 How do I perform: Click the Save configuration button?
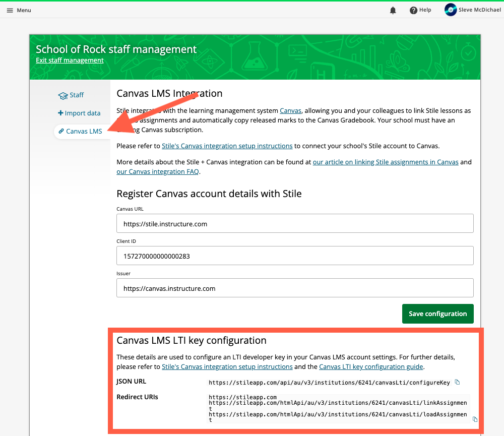coord(438,314)
